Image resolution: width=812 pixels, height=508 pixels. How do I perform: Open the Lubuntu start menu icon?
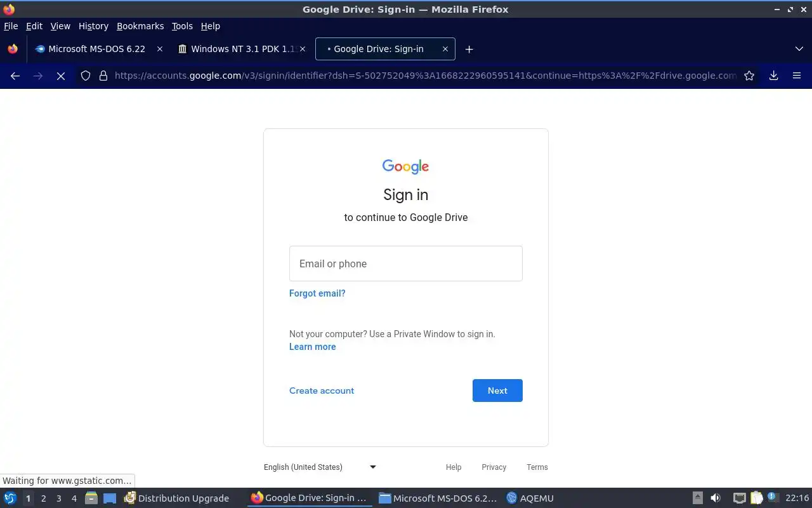(10, 498)
